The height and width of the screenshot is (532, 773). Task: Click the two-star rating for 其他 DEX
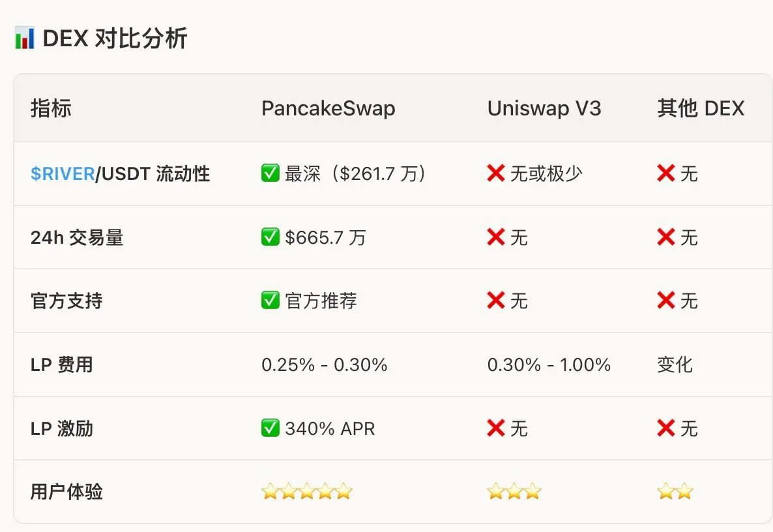pyautogui.click(x=675, y=492)
